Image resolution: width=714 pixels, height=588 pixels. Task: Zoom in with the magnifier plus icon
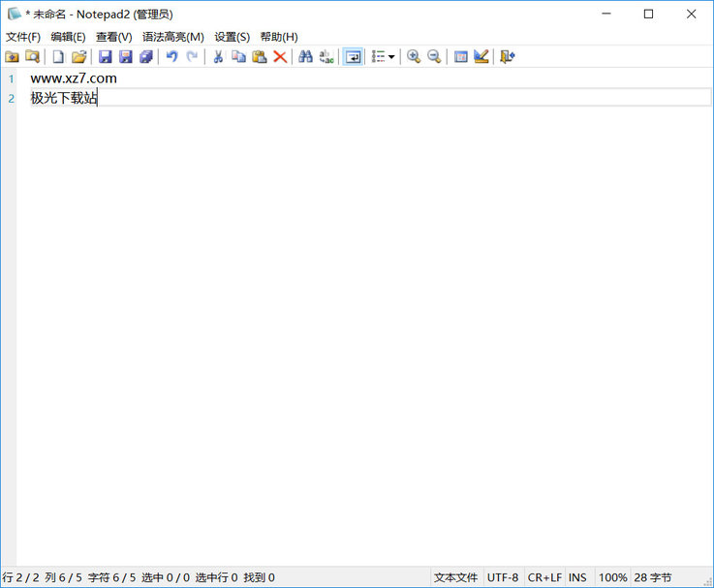tap(414, 57)
